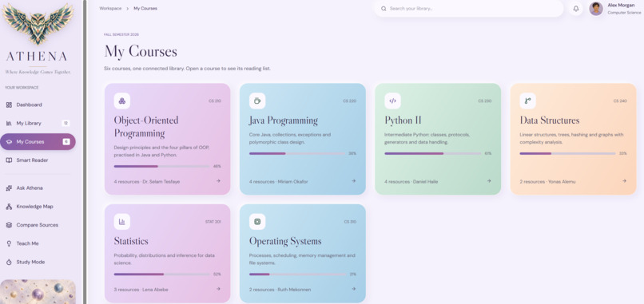
Task: Open notifications bell icon
Action: 576,9
